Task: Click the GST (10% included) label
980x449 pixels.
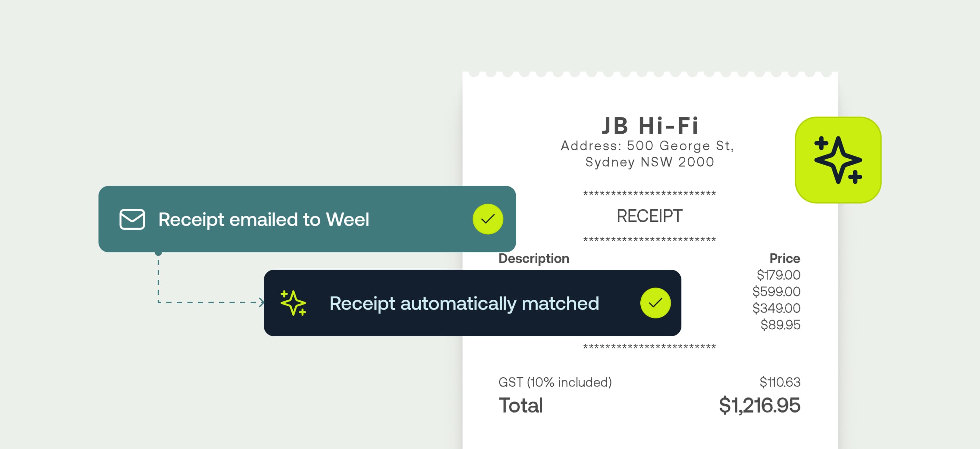Action: [555, 382]
